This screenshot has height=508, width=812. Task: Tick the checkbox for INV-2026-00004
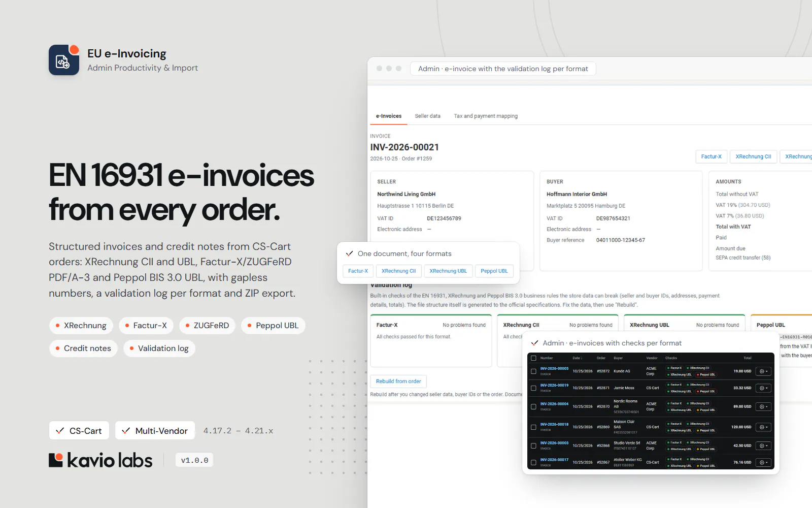point(533,406)
